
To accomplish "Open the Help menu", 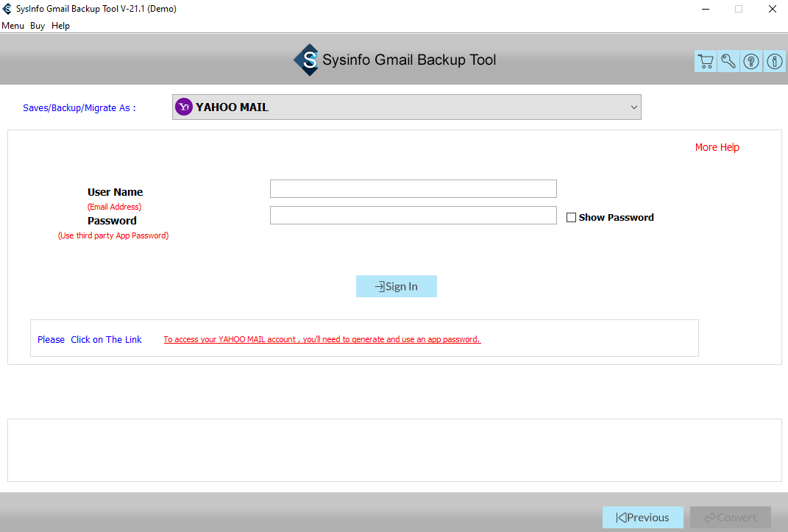I will (x=60, y=26).
